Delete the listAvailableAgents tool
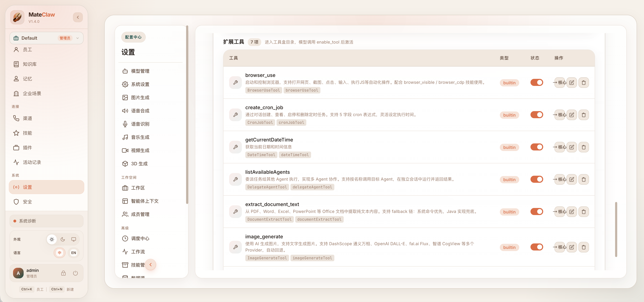 click(584, 179)
